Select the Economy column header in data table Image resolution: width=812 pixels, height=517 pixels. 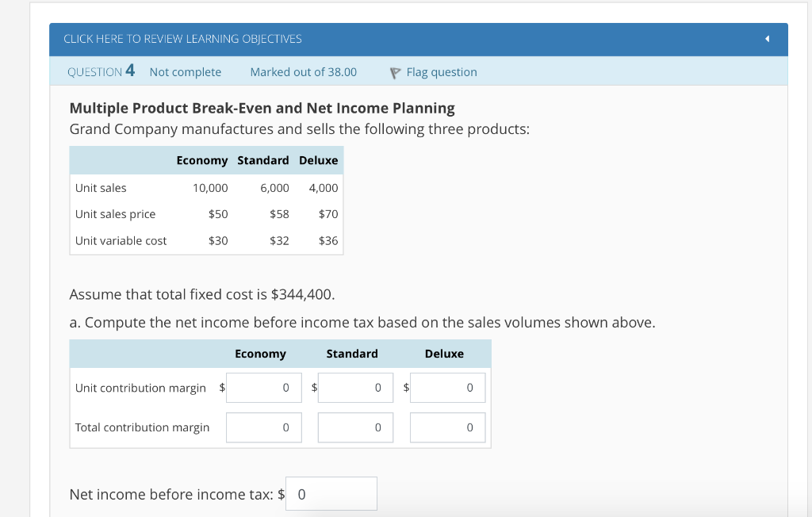(202, 160)
